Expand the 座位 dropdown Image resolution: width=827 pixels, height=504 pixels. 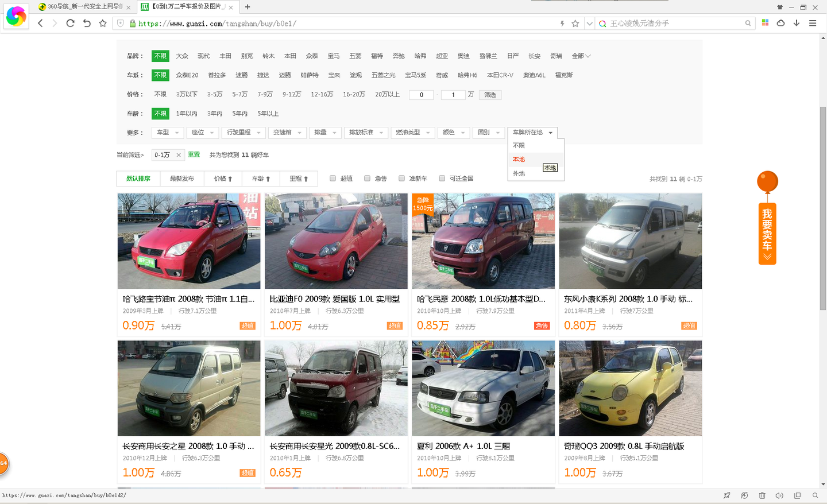[203, 133]
